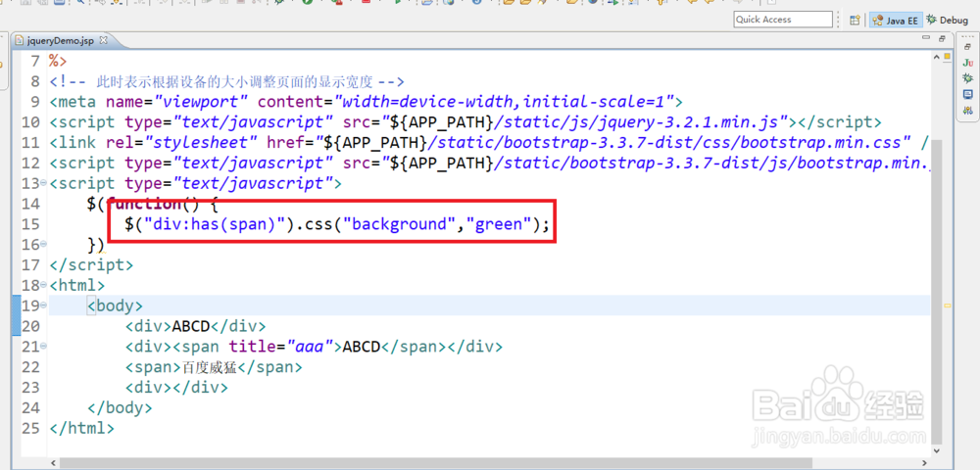Open the JUnit view from right trim

[x=968, y=63]
